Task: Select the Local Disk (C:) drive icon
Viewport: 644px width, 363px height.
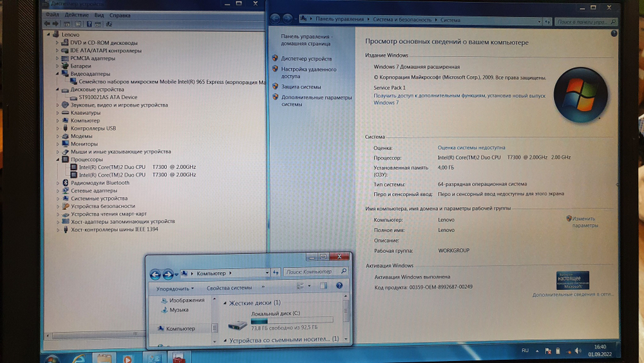Action: click(238, 326)
